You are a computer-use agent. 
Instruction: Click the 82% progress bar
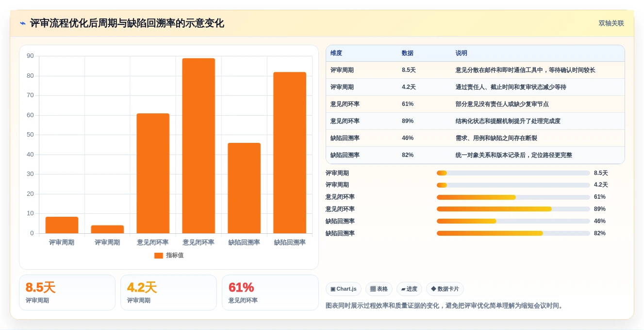(513, 233)
